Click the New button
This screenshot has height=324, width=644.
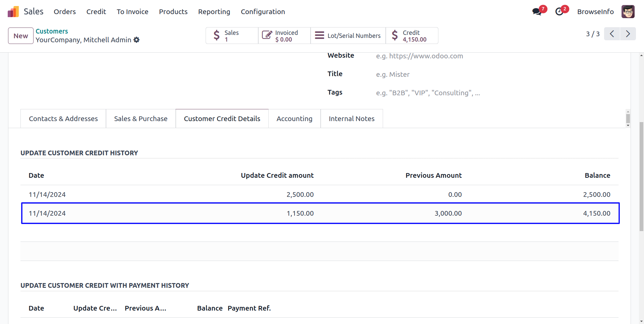pyautogui.click(x=21, y=36)
